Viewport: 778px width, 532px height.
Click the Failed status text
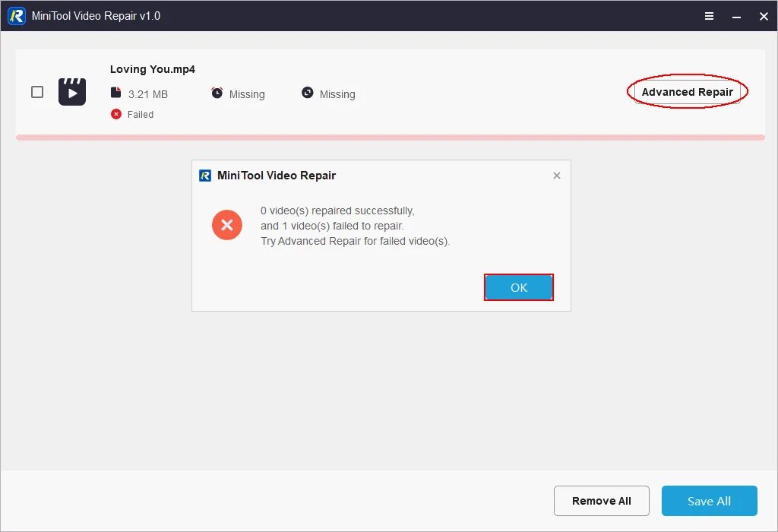(x=141, y=115)
